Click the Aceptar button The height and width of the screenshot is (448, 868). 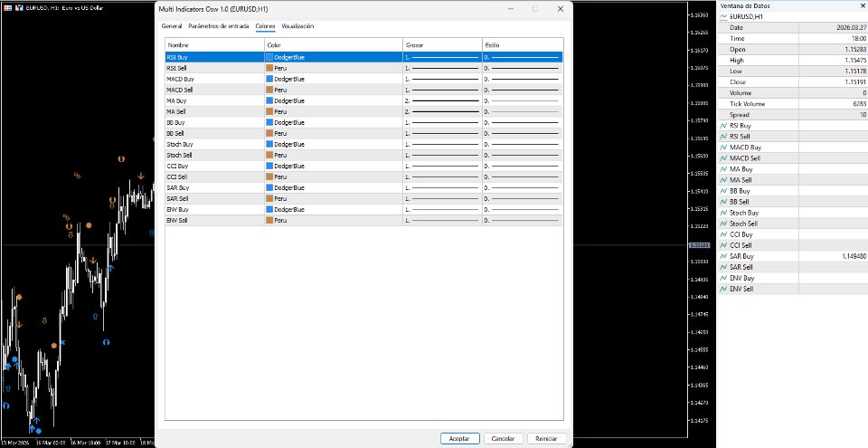click(x=459, y=438)
